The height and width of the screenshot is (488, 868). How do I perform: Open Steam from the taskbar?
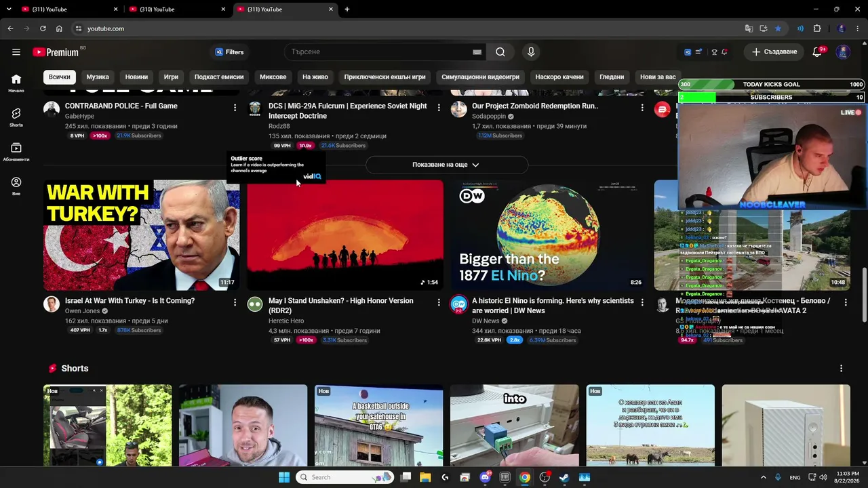pyautogui.click(x=564, y=477)
